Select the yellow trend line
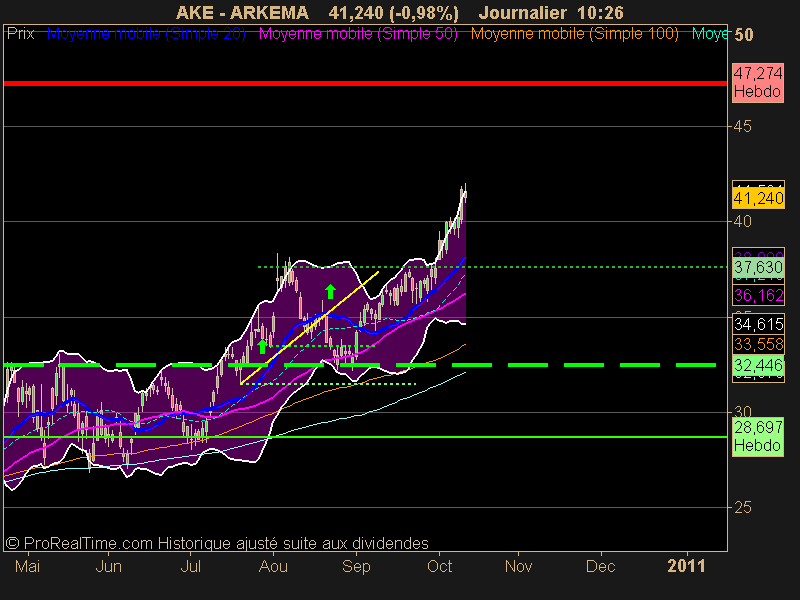Viewport: 800px width, 600px height. click(x=309, y=328)
